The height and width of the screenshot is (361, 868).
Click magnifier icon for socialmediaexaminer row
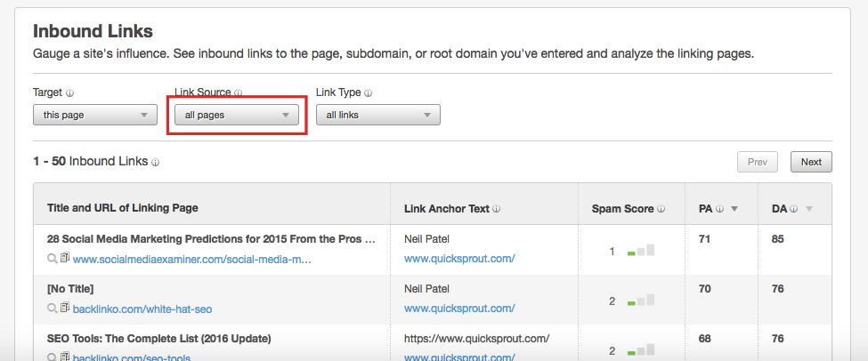click(53, 259)
